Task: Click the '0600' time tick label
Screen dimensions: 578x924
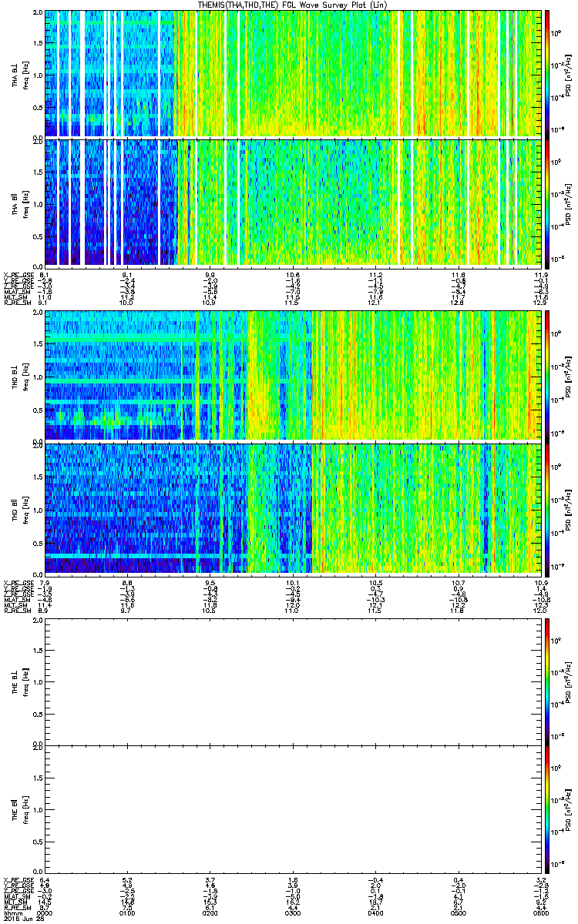Action: (x=540, y=912)
